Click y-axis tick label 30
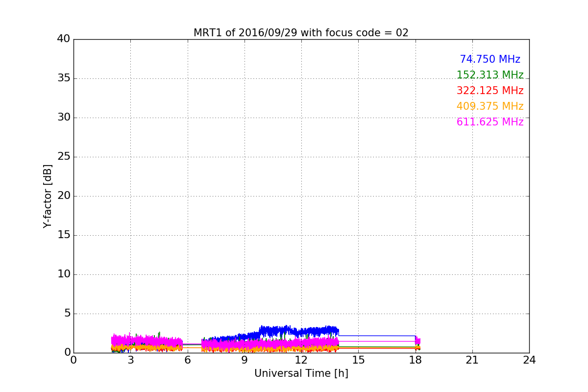Image resolution: width=588 pixels, height=392 pixels. [x=64, y=118]
